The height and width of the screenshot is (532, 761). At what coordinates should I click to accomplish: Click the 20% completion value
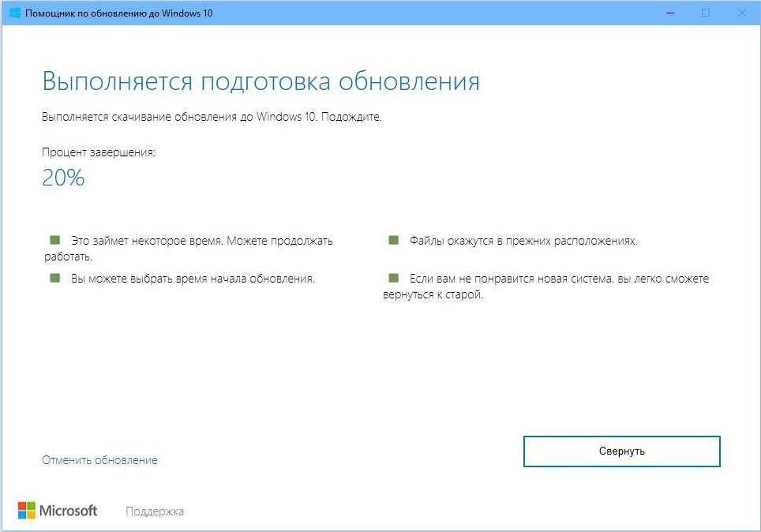(63, 178)
